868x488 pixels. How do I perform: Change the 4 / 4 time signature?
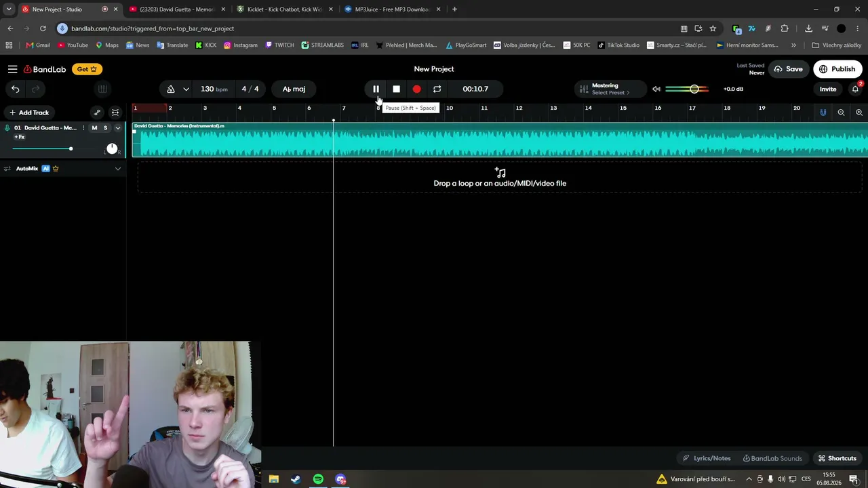(250, 89)
